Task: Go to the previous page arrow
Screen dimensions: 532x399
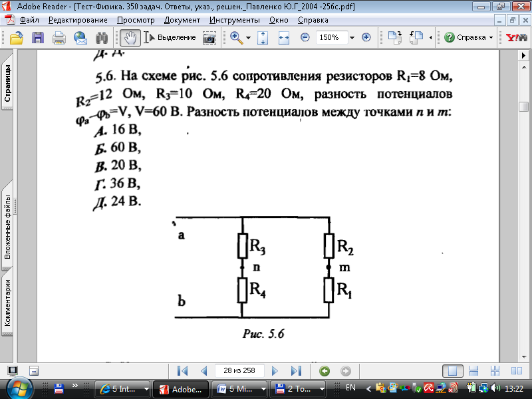Action: (204, 371)
